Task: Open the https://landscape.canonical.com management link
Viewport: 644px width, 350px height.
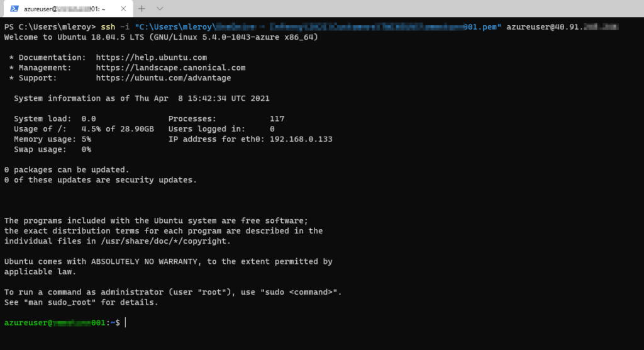Action: click(x=170, y=68)
